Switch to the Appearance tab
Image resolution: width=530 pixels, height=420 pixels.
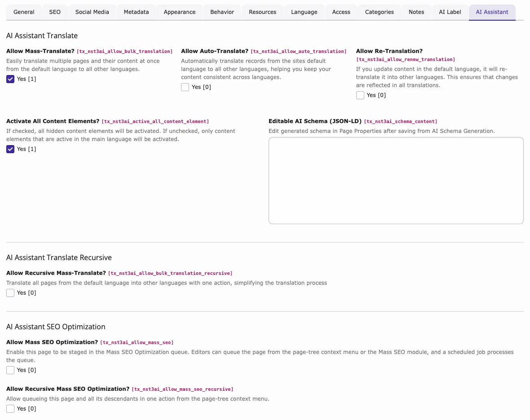pos(180,12)
